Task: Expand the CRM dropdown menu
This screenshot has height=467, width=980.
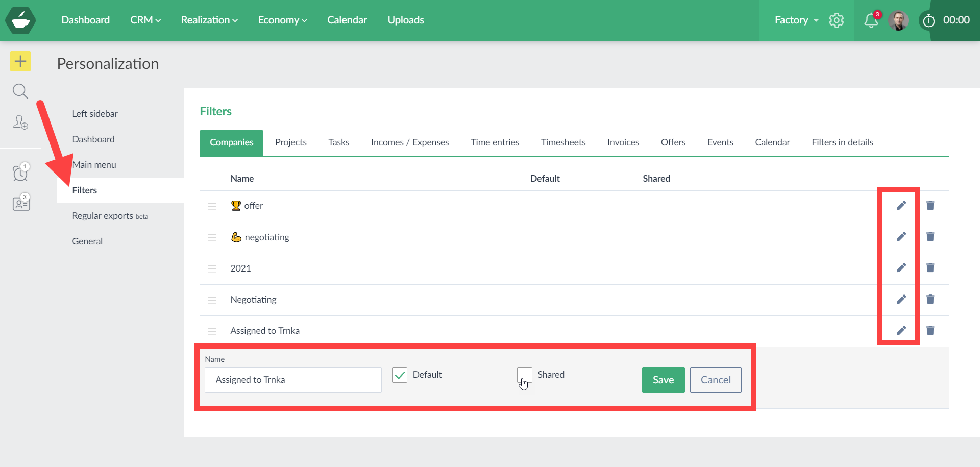Action: (145, 20)
